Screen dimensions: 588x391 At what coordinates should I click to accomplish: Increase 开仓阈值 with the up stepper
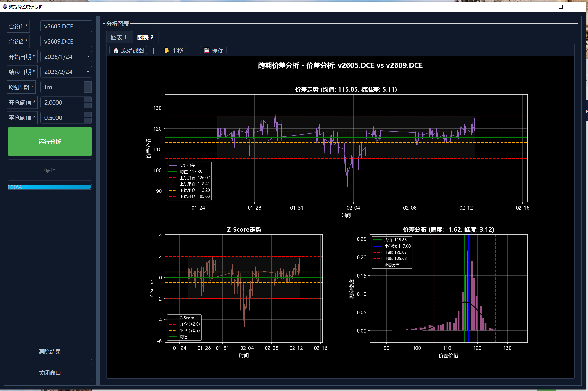[88, 100]
